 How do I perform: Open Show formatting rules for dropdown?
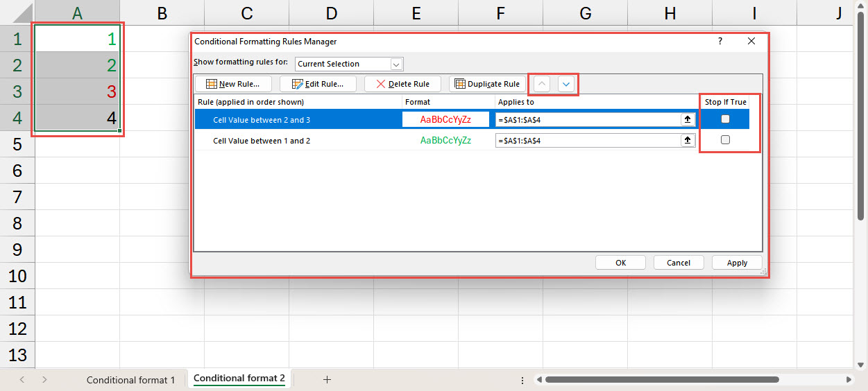(x=396, y=64)
